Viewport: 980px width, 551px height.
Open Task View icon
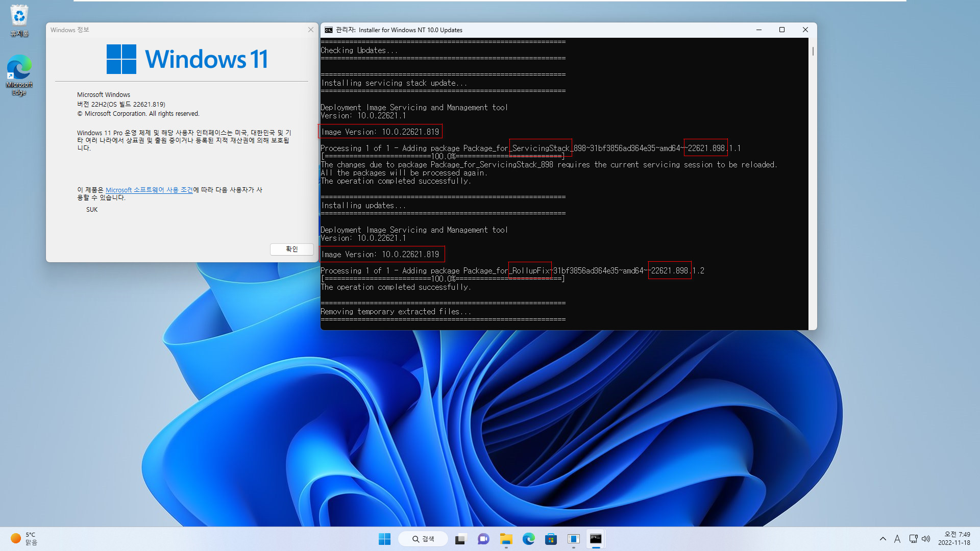(x=461, y=538)
